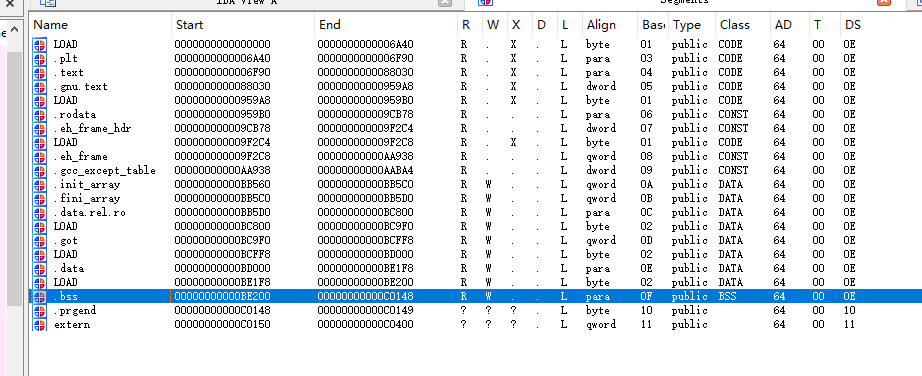Click the Segments tab icon
The width and height of the screenshot is (922, 376).
tap(486, 2)
